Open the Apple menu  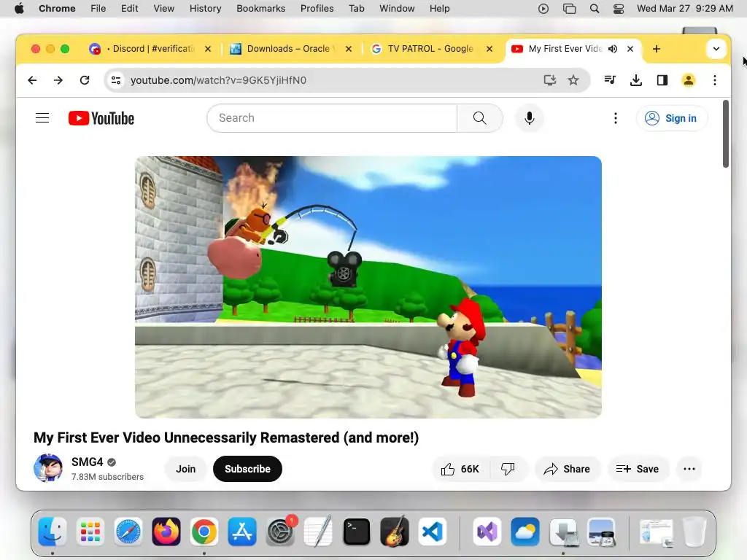(19, 9)
